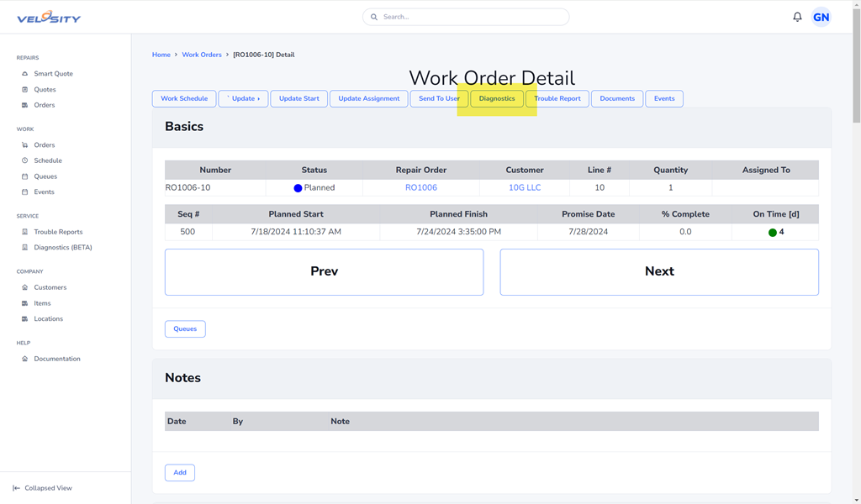Go to the previous work order
This screenshot has height=504, width=861.
coord(324,271)
